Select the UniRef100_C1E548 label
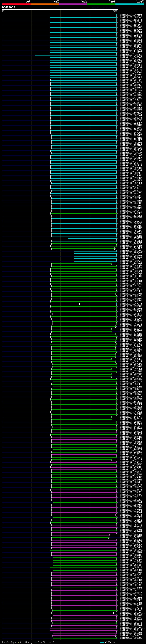Image resolution: width=146 pixels, height=644 pixels. [x=131, y=286]
